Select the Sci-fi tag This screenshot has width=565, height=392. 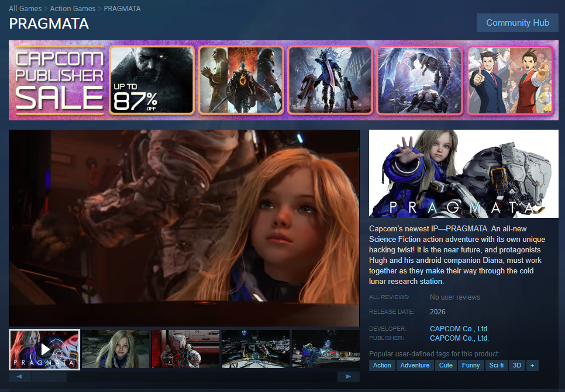coord(496,365)
